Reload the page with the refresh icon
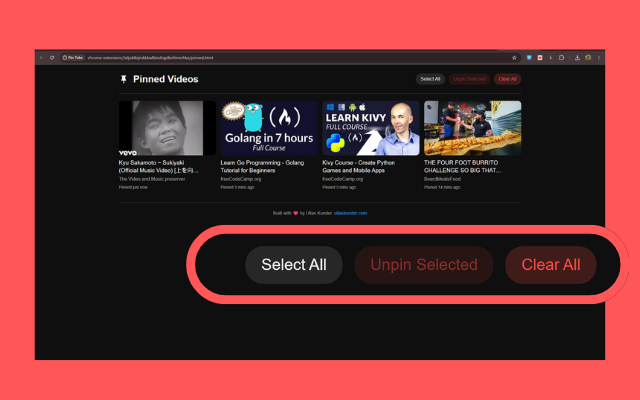The image size is (640, 400). (52, 58)
